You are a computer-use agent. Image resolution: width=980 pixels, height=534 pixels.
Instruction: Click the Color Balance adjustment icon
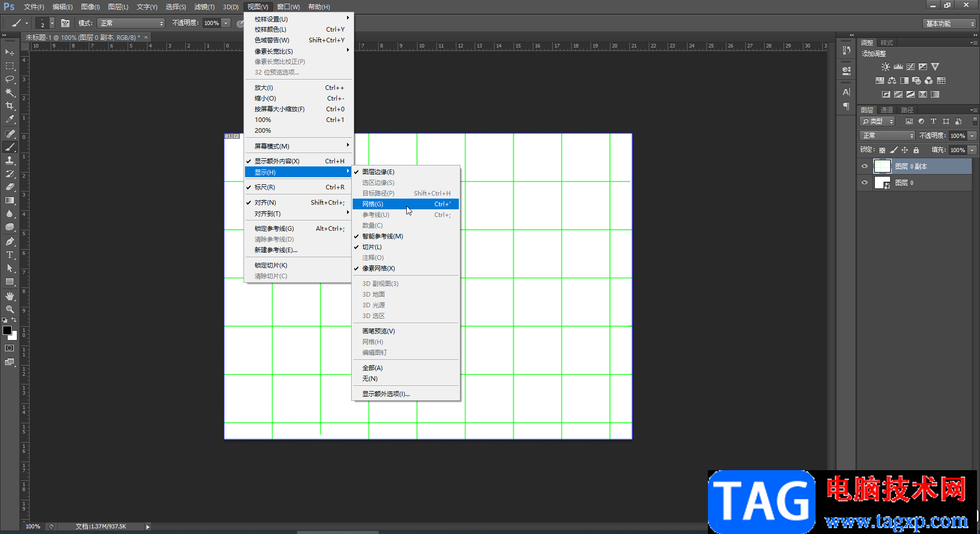(892, 81)
